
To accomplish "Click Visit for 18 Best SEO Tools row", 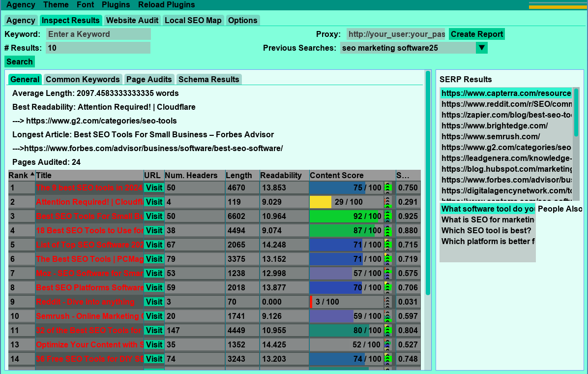I will (154, 231).
